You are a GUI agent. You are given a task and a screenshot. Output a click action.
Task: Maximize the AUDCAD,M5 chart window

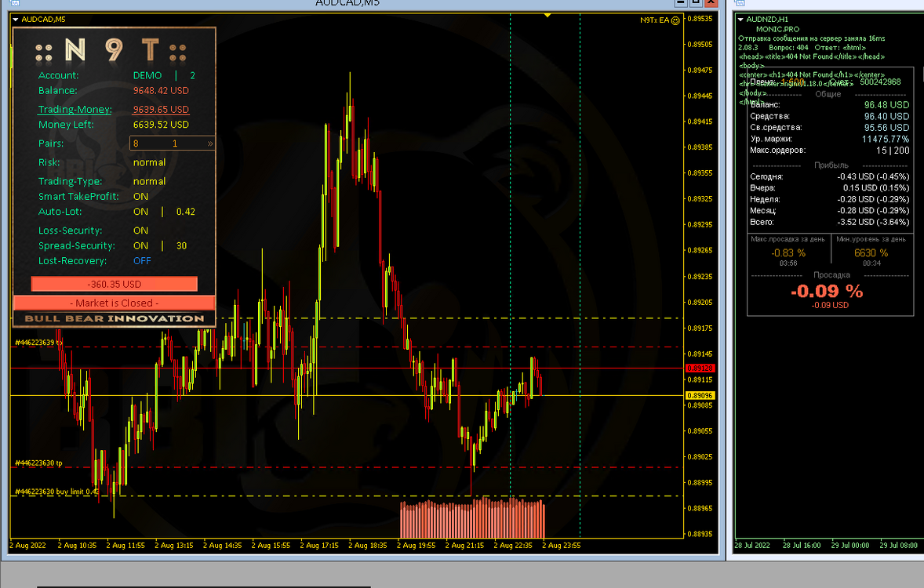click(696, 2)
